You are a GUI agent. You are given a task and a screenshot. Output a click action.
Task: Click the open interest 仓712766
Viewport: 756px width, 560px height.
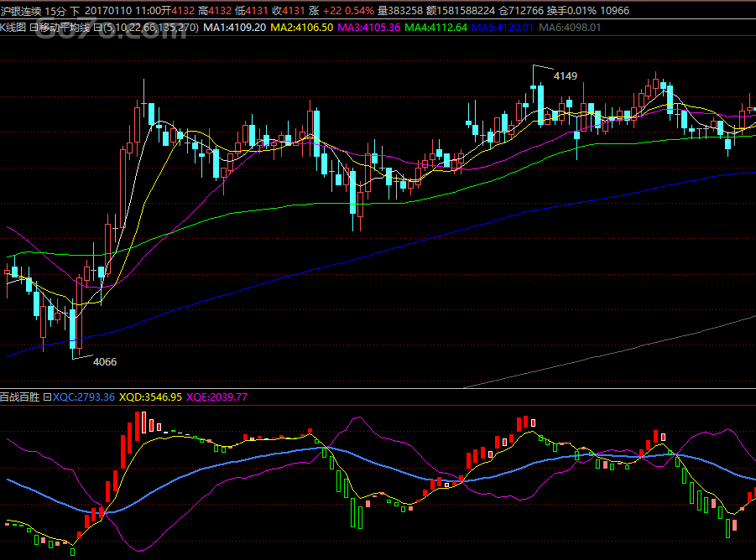[521, 11]
